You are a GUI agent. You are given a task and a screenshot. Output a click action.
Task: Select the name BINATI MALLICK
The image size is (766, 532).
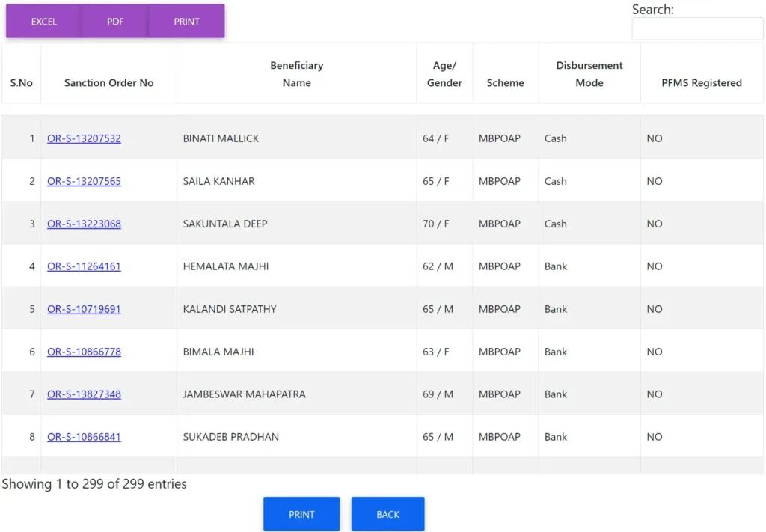coord(221,138)
